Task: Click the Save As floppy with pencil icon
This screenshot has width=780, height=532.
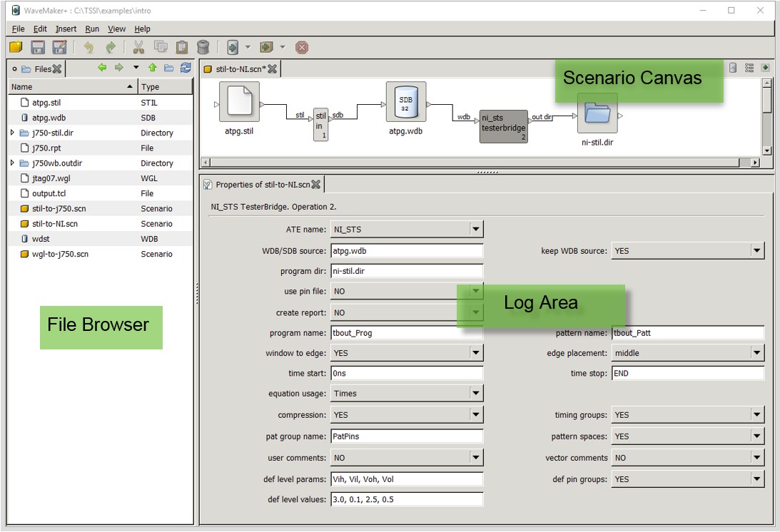Action: pyautogui.click(x=60, y=47)
